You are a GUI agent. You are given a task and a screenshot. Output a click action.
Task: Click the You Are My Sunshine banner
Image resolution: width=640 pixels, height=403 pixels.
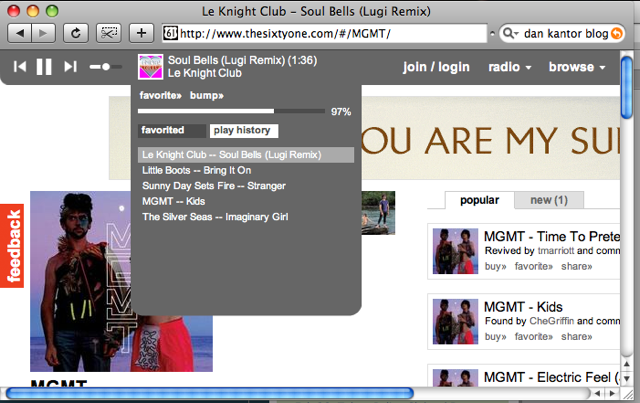click(x=491, y=138)
